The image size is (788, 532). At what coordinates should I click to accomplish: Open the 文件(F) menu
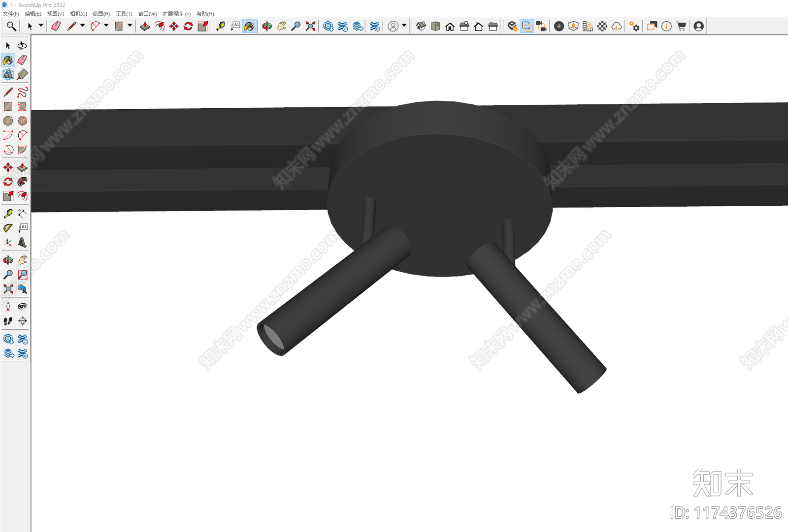(x=11, y=14)
